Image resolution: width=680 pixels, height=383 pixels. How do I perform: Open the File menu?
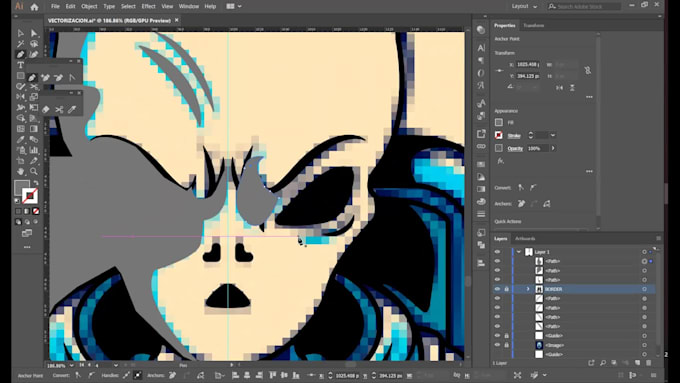[x=55, y=7]
